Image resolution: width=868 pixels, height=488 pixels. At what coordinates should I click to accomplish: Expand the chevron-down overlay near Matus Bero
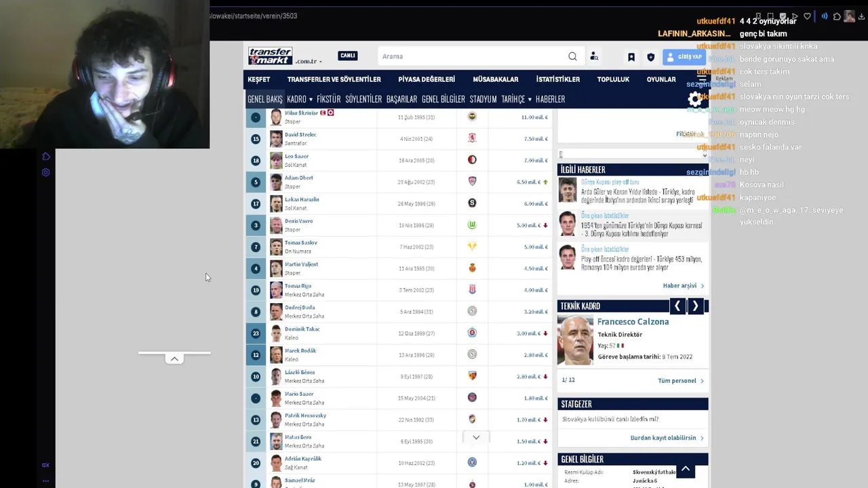pos(476,438)
